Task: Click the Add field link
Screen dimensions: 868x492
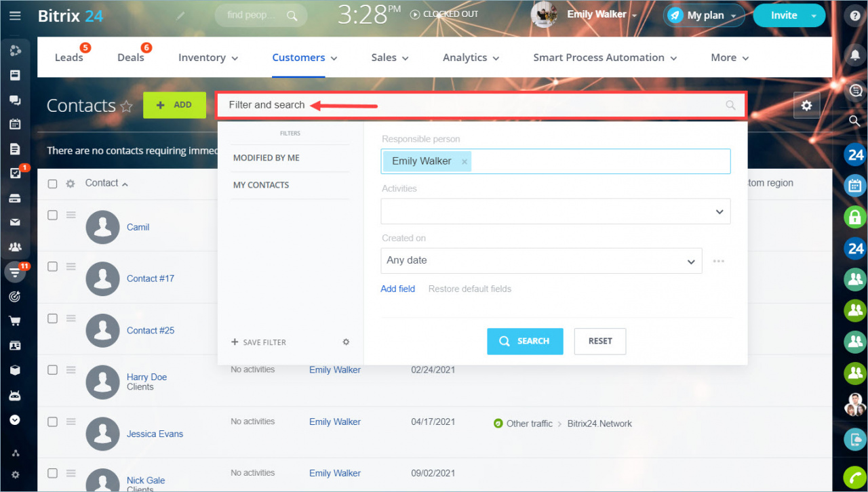Action: coord(398,289)
